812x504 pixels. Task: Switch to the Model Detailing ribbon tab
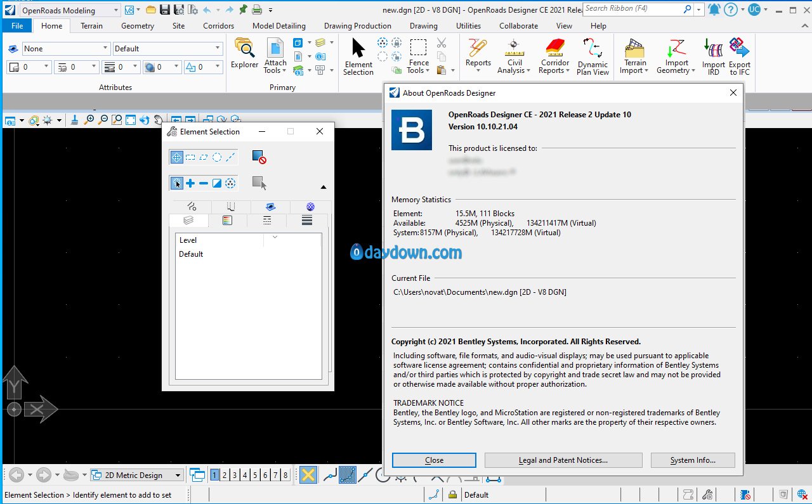coord(279,26)
